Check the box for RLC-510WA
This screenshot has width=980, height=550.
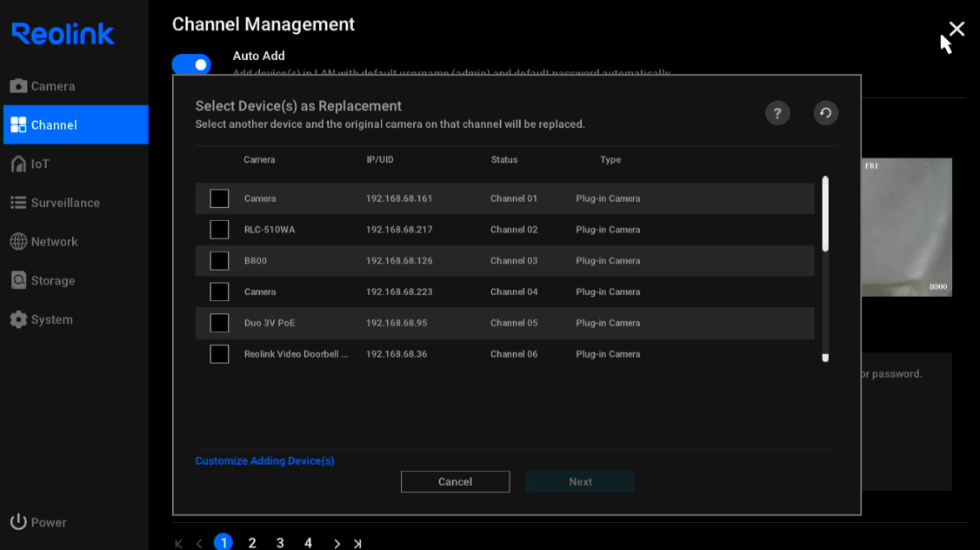pyautogui.click(x=219, y=230)
